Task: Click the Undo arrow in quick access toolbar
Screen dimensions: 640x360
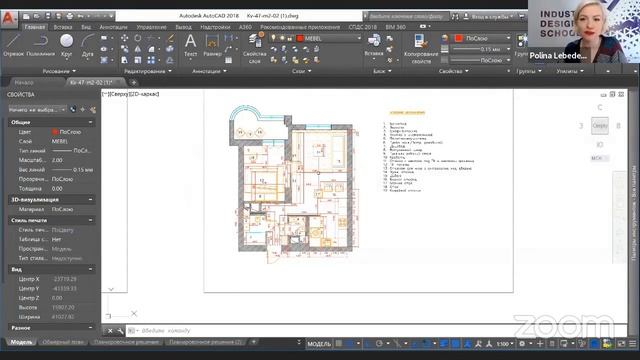Action: click(80, 16)
